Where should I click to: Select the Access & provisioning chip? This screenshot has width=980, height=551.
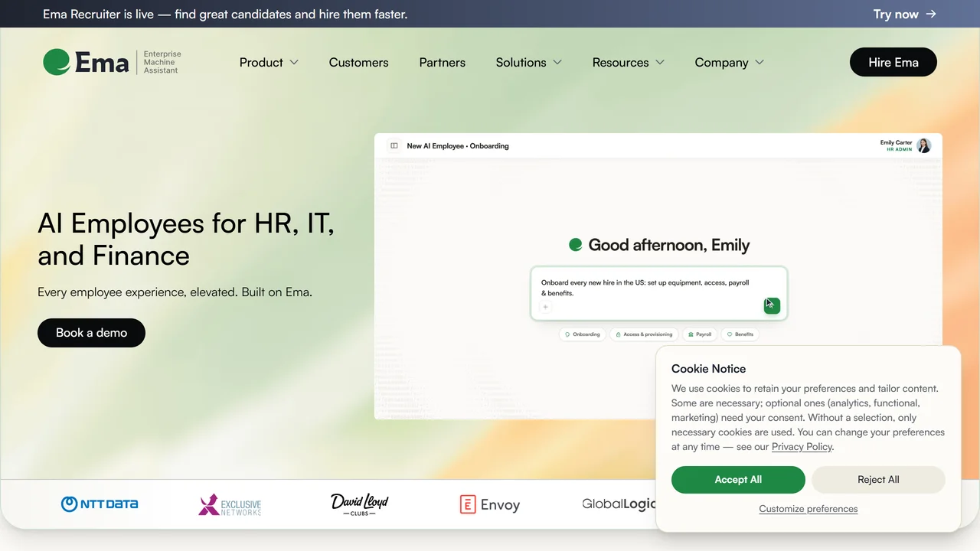coord(644,334)
